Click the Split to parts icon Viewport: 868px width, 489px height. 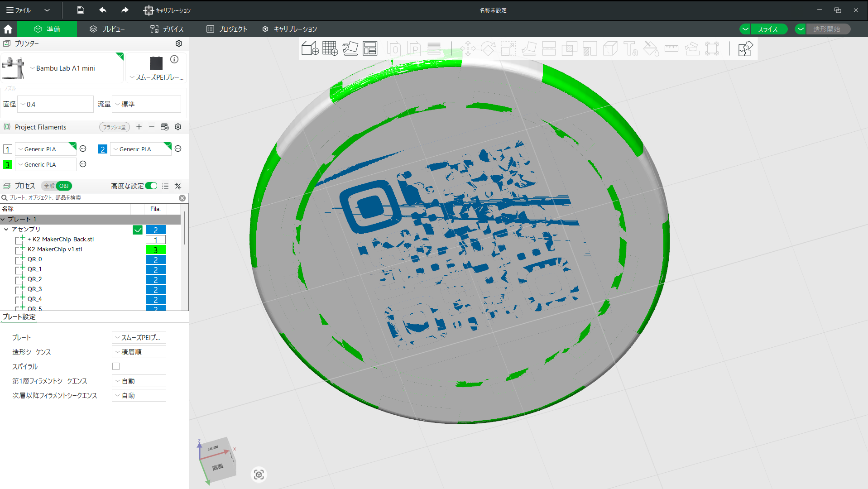[x=414, y=48]
